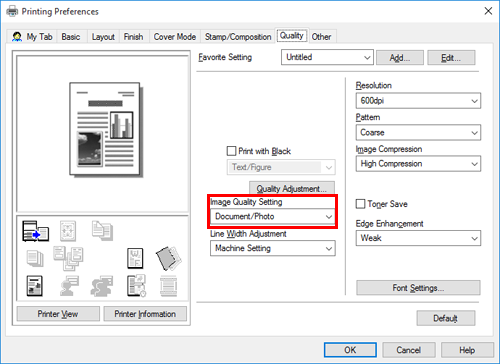The height and width of the screenshot is (364, 500).
Task: Toggle the Toner Save checkbox
Action: pyautogui.click(x=360, y=204)
